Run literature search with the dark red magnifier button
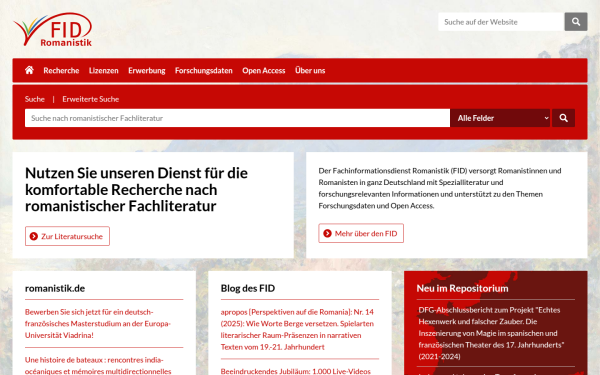This screenshot has width=600, height=375. pyautogui.click(x=563, y=118)
